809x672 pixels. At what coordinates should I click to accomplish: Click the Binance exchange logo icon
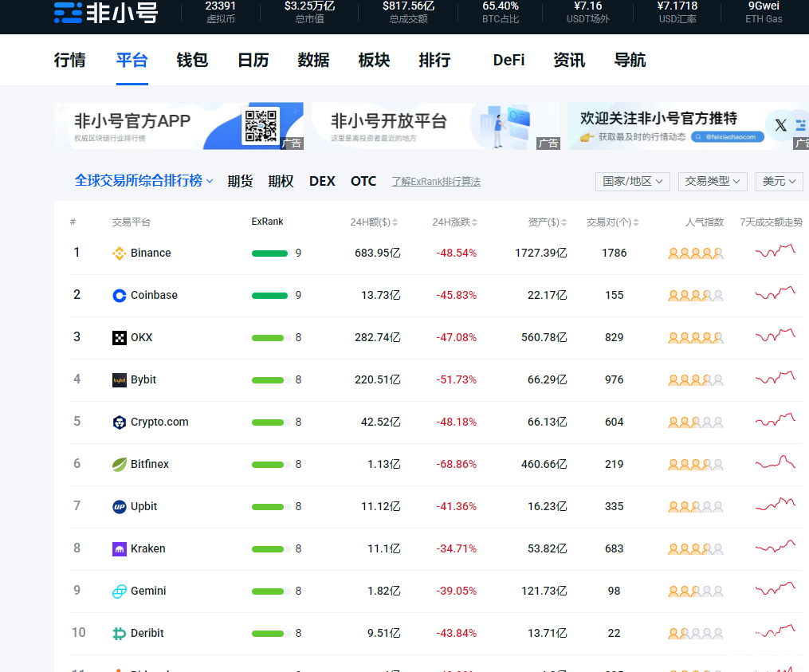(120, 253)
